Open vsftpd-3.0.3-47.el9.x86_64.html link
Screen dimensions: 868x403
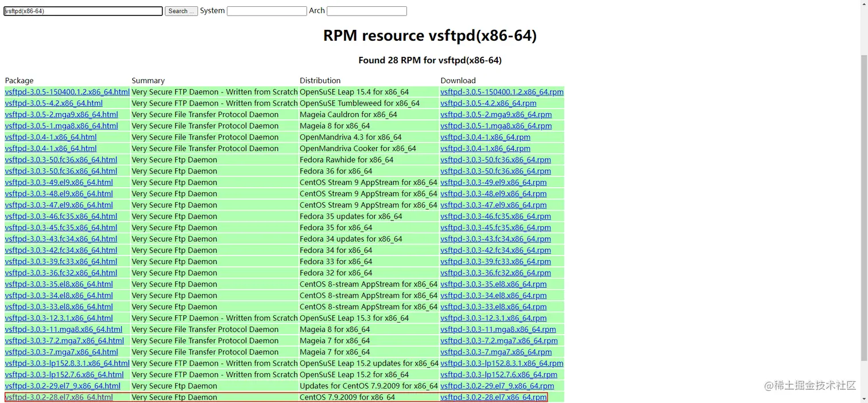point(59,205)
